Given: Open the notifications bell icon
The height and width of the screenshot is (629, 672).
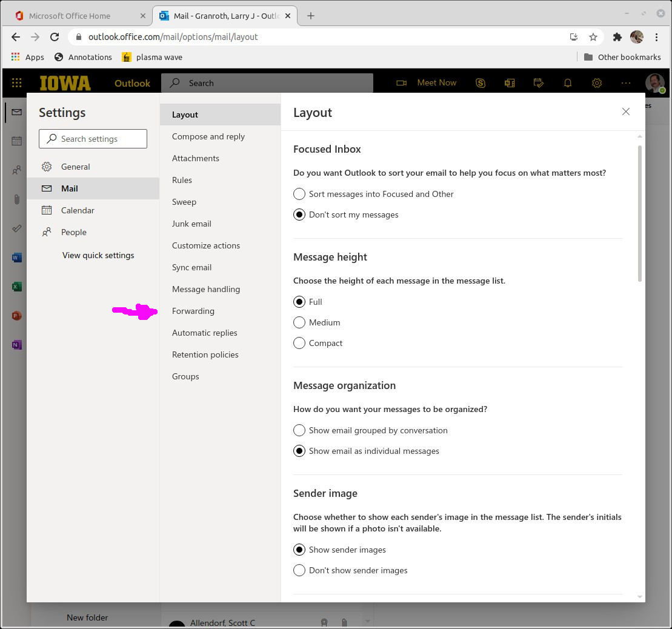Looking at the screenshot, I should [568, 83].
